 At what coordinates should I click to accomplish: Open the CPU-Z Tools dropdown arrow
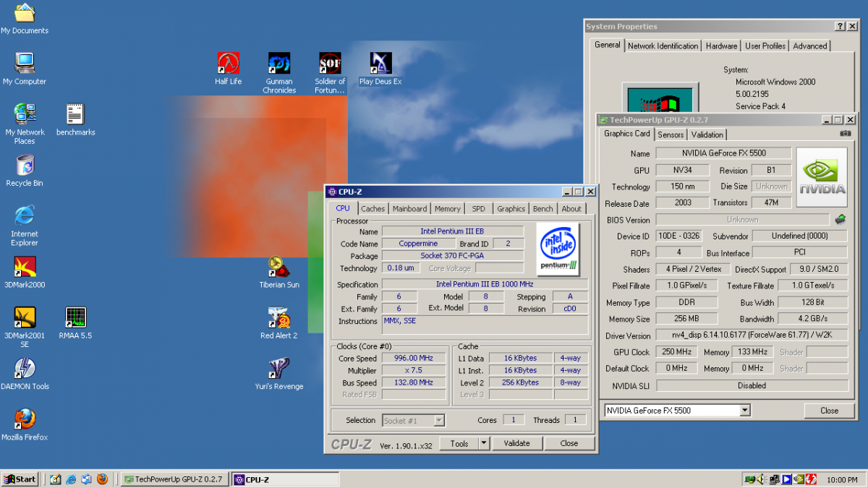click(483, 443)
